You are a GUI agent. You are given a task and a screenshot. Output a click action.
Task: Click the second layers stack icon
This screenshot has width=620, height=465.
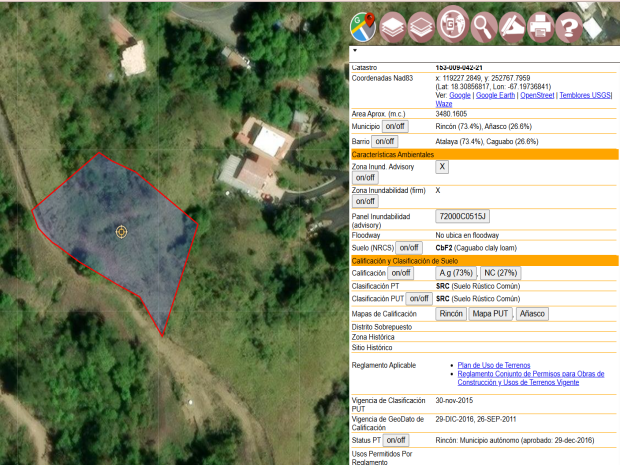tap(422, 25)
